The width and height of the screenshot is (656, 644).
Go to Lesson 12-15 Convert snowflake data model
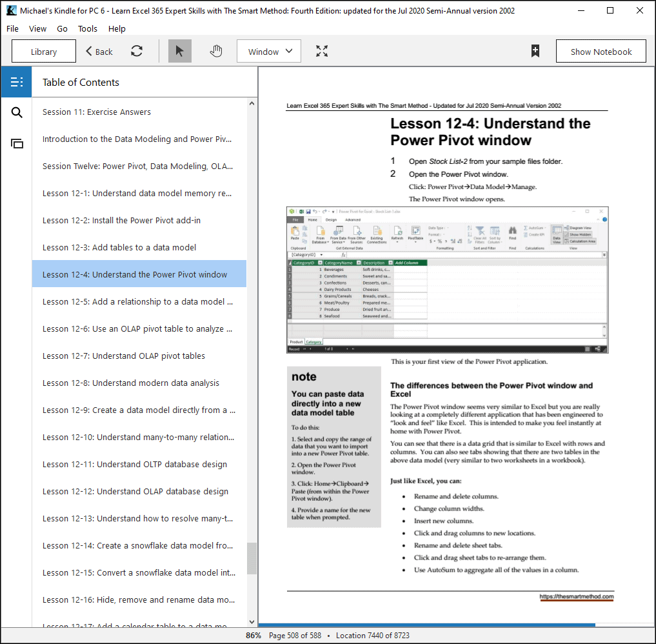click(139, 572)
